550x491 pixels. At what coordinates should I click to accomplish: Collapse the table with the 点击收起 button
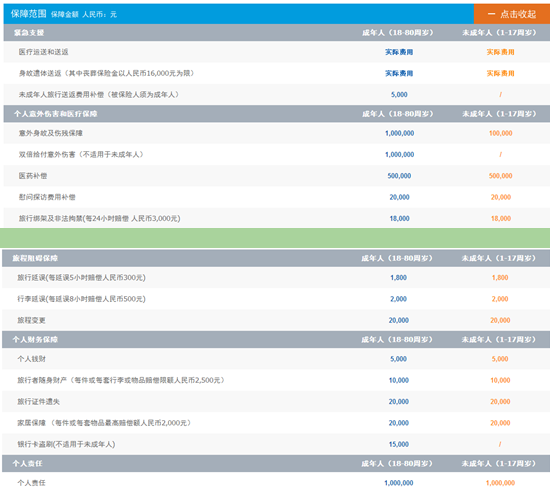point(512,14)
